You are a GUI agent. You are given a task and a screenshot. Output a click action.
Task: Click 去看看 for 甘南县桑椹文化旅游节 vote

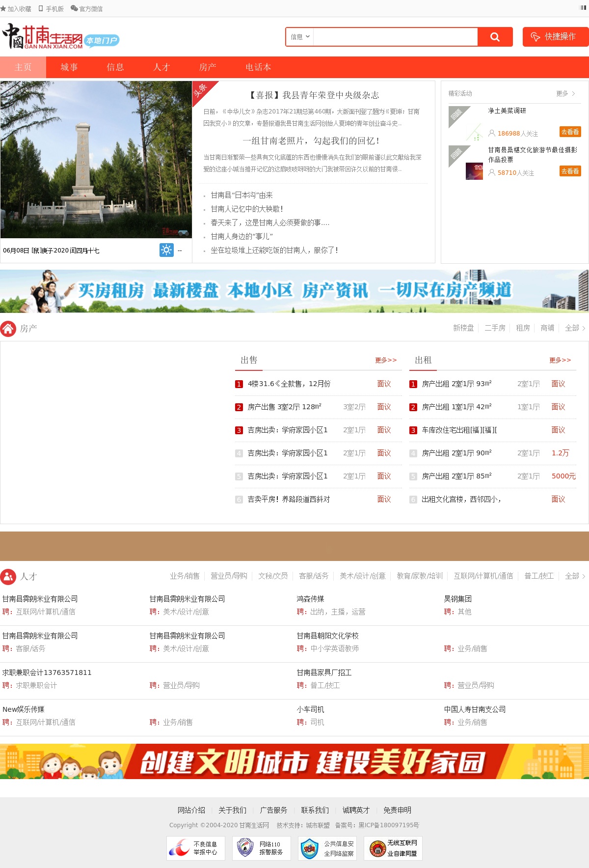[x=570, y=171]
